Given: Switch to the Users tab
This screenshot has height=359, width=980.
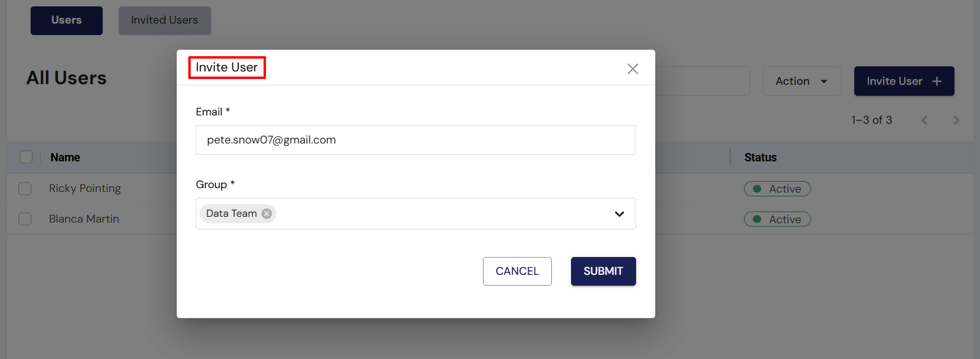Looking at the screenshot, I should tap(66, 20).
